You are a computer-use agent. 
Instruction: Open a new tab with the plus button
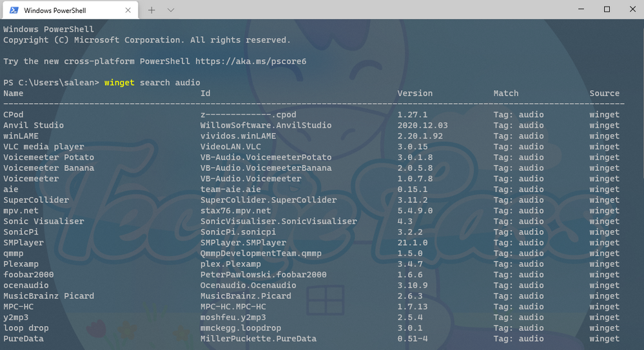151,10
